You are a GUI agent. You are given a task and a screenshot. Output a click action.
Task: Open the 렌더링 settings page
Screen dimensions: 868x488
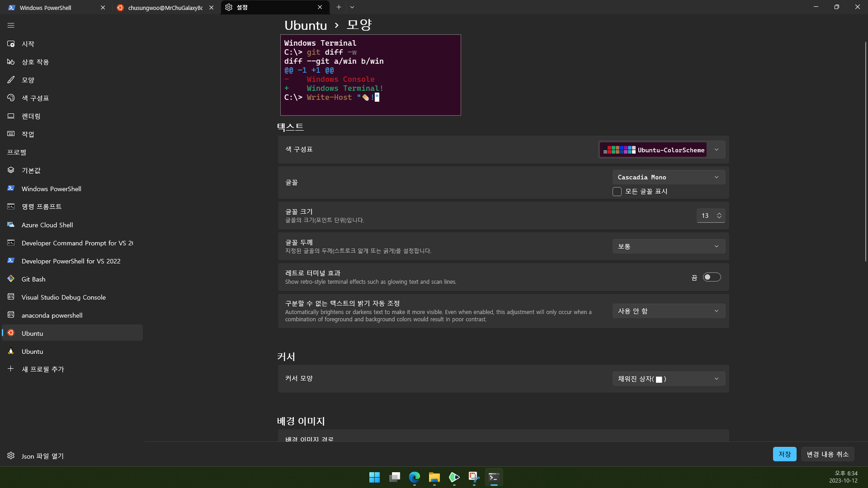[72, 116]
